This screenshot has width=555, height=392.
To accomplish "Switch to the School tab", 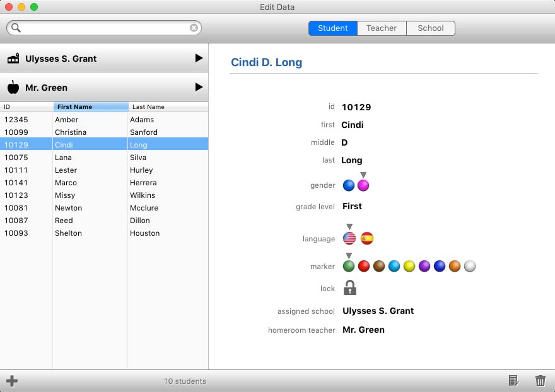I will [x=430, y=28].
